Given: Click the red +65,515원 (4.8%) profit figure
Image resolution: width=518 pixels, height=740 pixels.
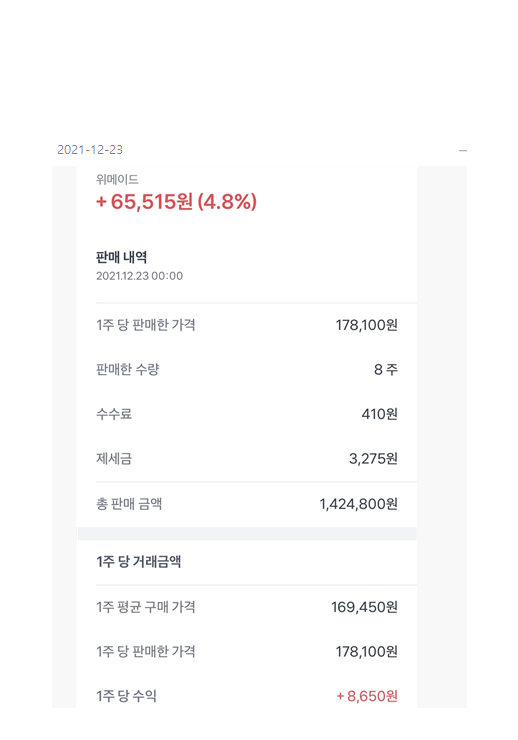Looking at the screenshot, I should (x=176, y=202).
